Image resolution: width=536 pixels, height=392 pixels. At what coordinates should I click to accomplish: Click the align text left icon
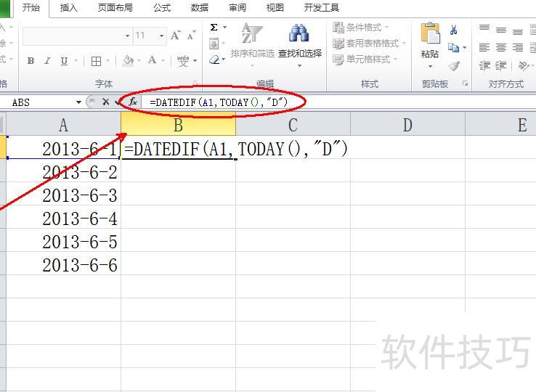[484, 47]
